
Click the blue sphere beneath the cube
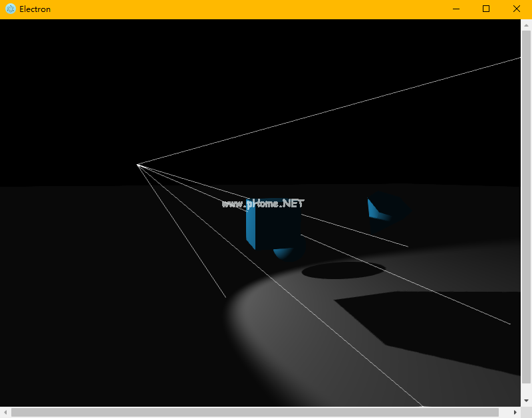point(289,253)
